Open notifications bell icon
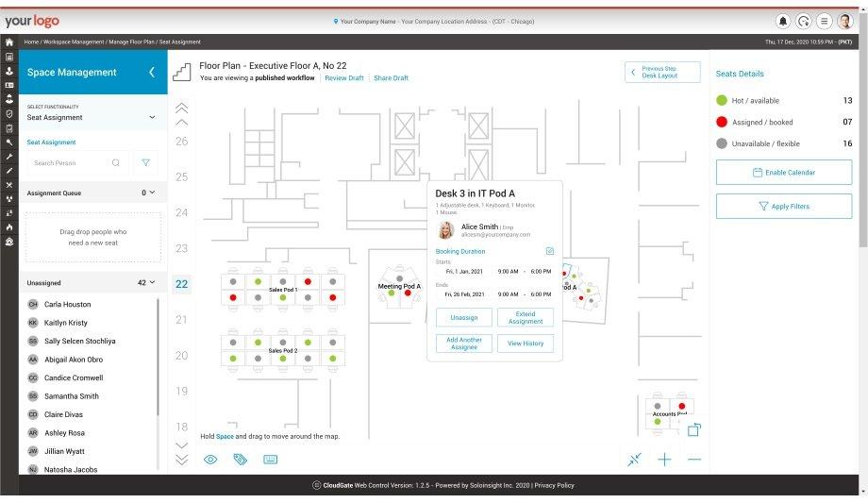Viewport: 868px width, 503px height. (x=783, y=21)
